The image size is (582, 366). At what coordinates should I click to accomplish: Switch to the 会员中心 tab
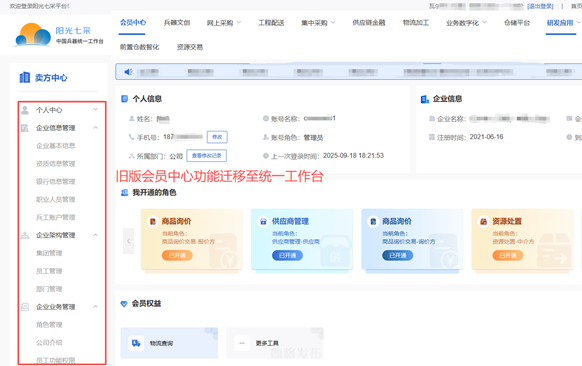click(133, 23)
